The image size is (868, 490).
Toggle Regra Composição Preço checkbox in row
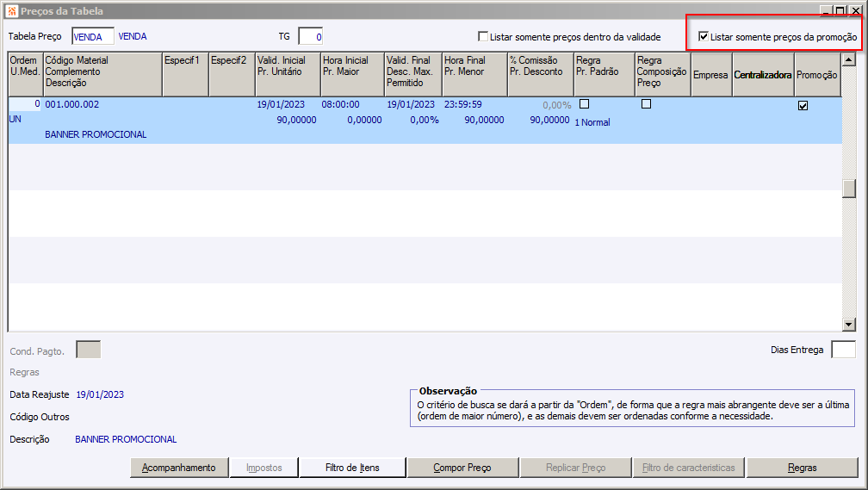point(646,104)
